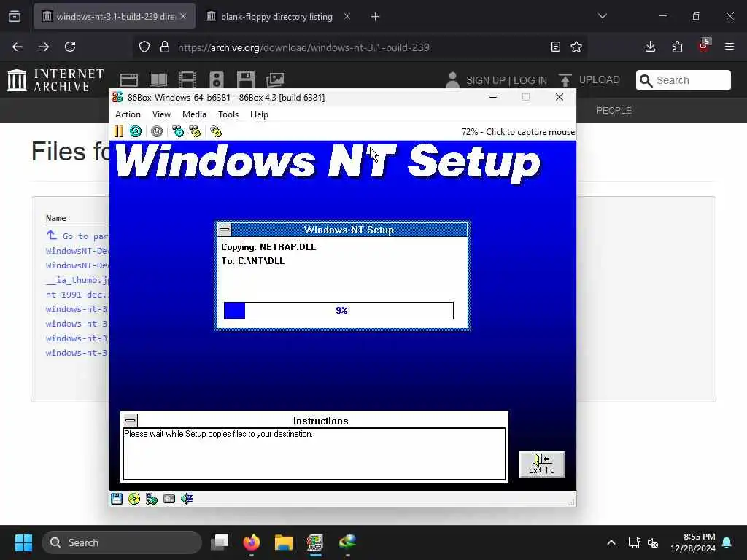Screen dimensions: 747x560
Task: Switch to windows-nt-3.1-build-239 browser tab
Action: click(x=115, y=16)
